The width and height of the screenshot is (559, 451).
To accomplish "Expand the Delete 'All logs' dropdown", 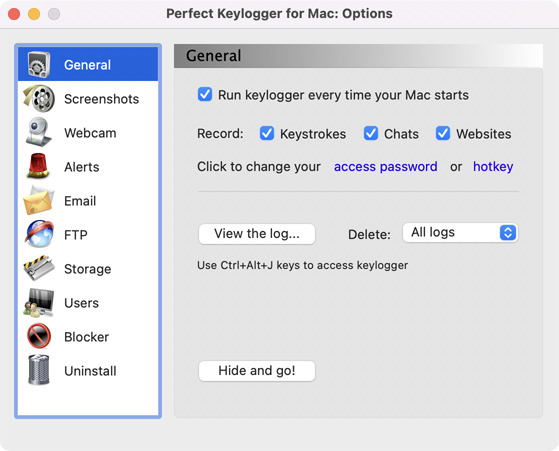I will click(x=460, y=233).
